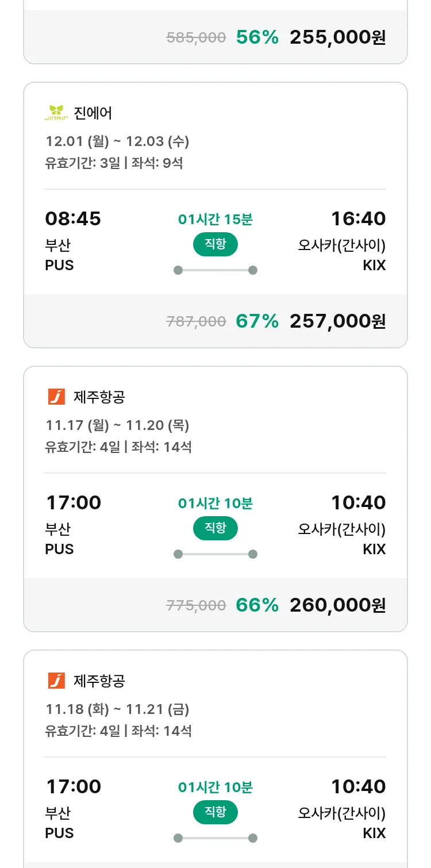This screenshot has height=868, width=431.
Task: Tap the 08:45 departure time
Action: pyautogui.click(x=73, y=219)
